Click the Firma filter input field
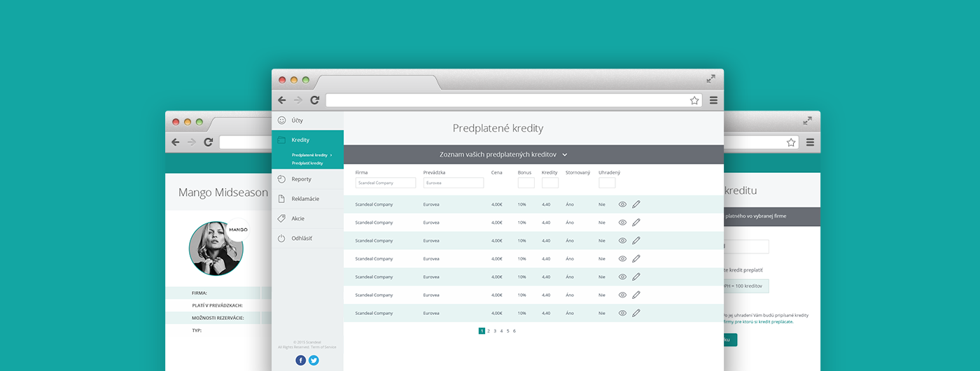 (385, 183)
